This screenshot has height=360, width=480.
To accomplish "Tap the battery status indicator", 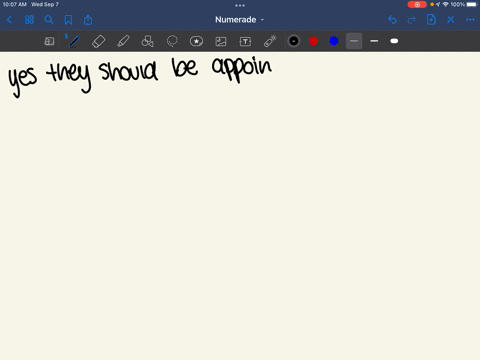I will coord(472,4).
